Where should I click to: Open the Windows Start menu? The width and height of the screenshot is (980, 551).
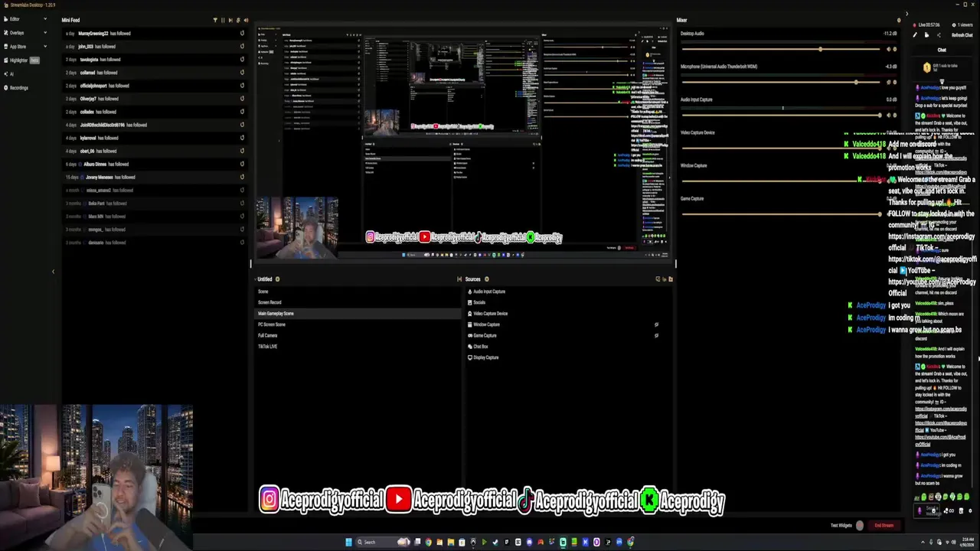pyautogui.click(x=348, y=543)
